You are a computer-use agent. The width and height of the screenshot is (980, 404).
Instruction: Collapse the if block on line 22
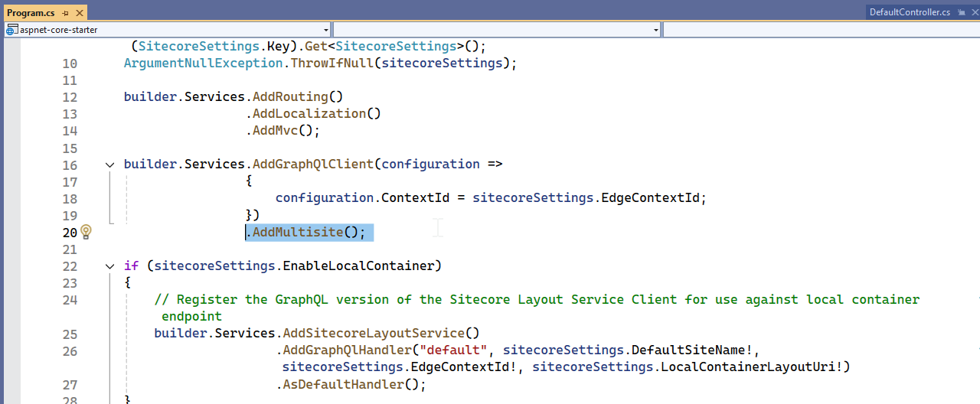pyautogui.click(x=109, y=266)
